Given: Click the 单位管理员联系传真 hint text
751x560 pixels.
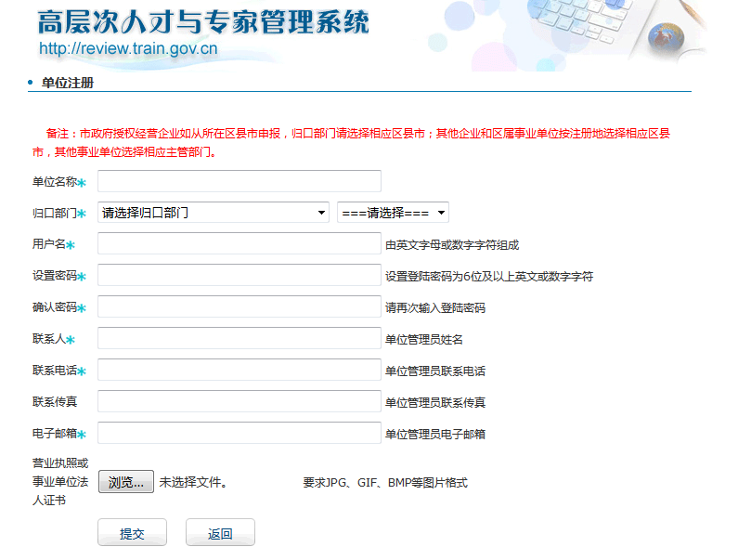Looking at the screenshot, I should 435,403.
